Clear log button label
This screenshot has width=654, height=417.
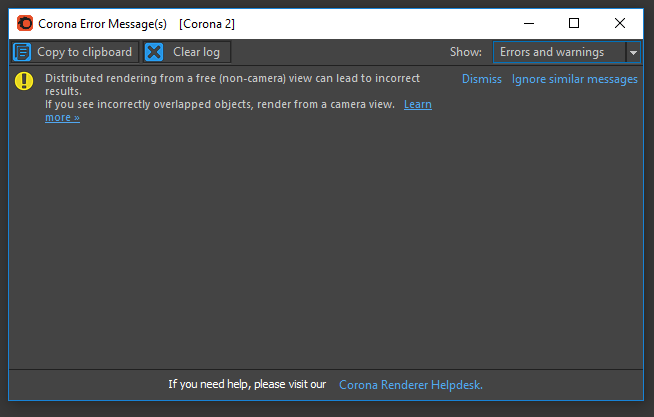coord(196,52)
